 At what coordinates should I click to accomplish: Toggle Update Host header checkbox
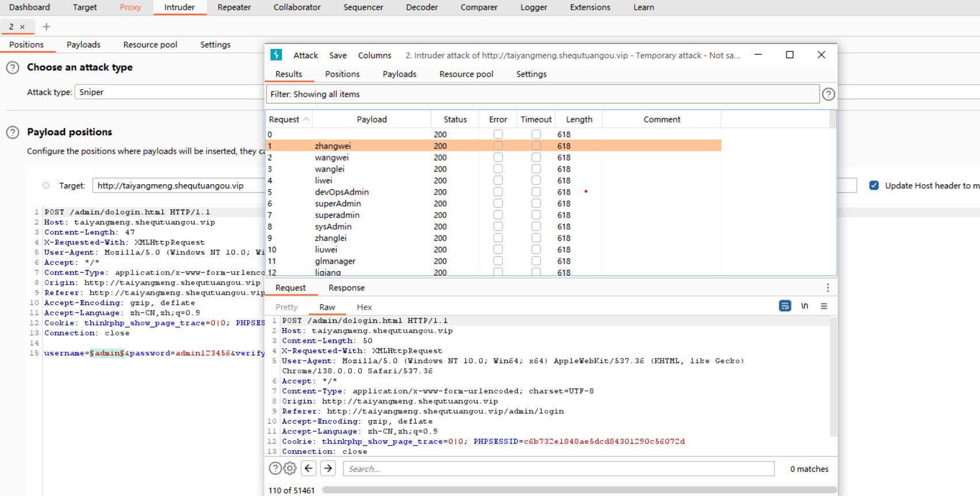(x=874, y=185)
